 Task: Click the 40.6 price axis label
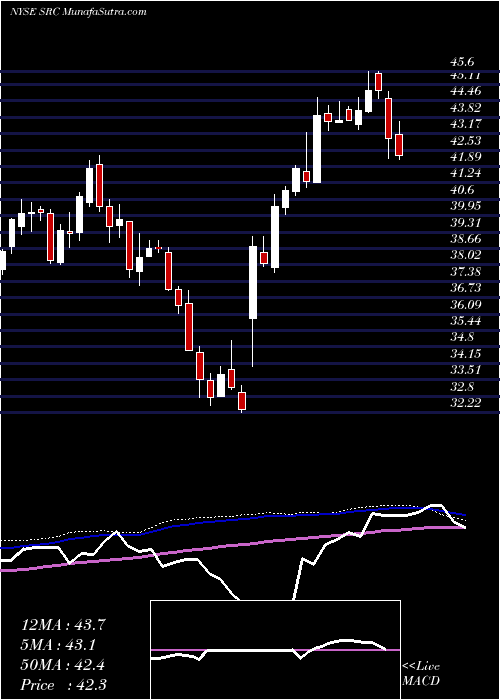tap(463, 190)
